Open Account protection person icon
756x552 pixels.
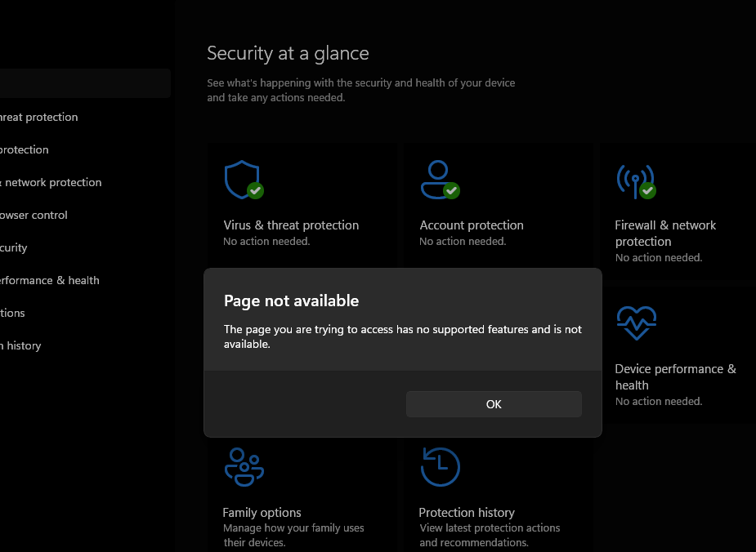pyautogui.click(x=440, y=180)
